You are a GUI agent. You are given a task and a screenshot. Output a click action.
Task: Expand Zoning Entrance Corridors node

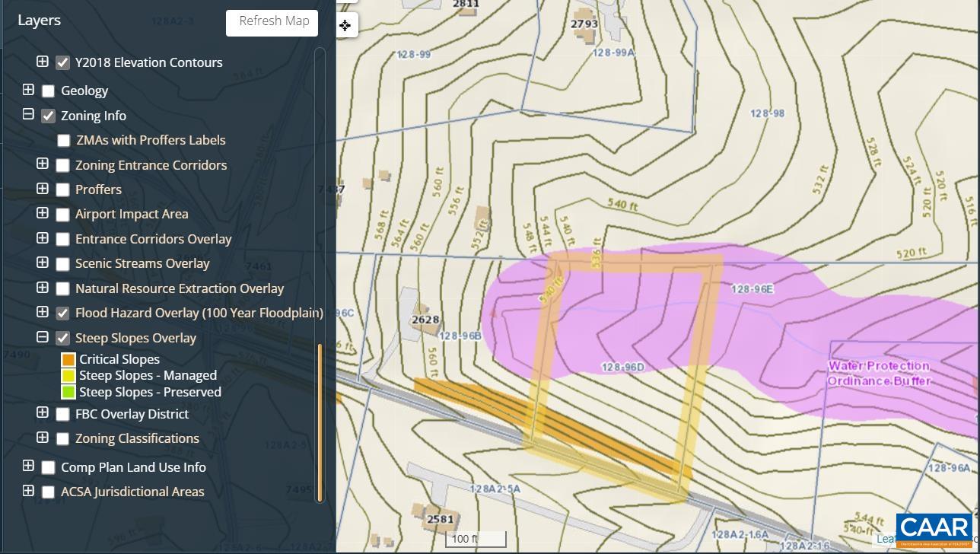tap(43, 164)
